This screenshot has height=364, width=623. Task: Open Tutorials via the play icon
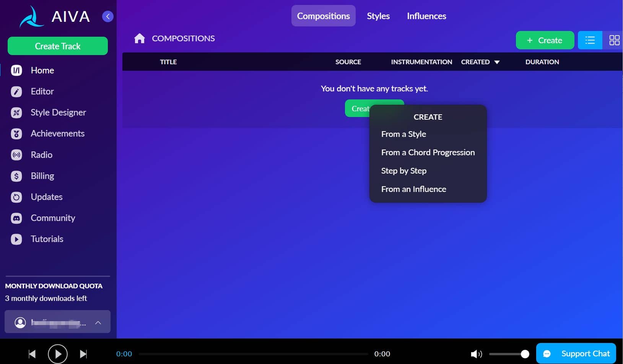point(16,239)
